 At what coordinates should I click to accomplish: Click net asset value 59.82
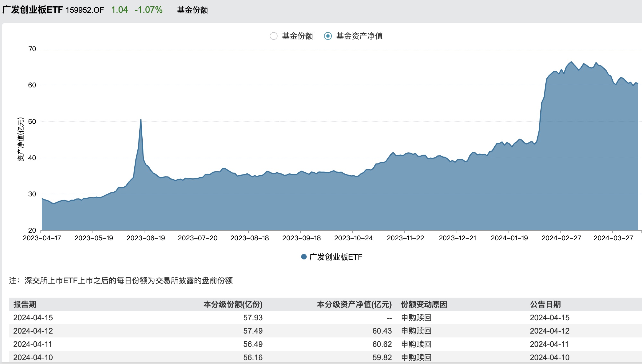point(382,357)
